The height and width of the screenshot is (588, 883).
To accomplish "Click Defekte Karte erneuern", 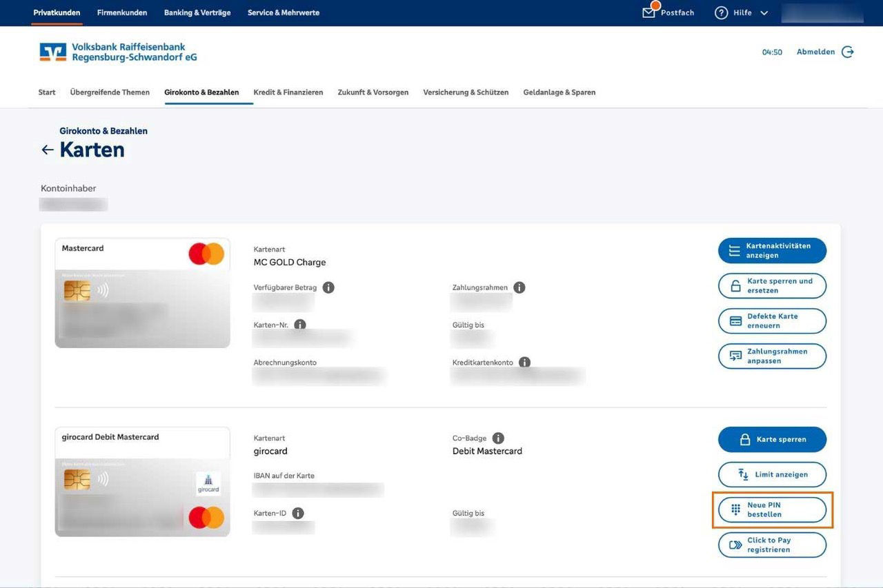I will (771, 321).
